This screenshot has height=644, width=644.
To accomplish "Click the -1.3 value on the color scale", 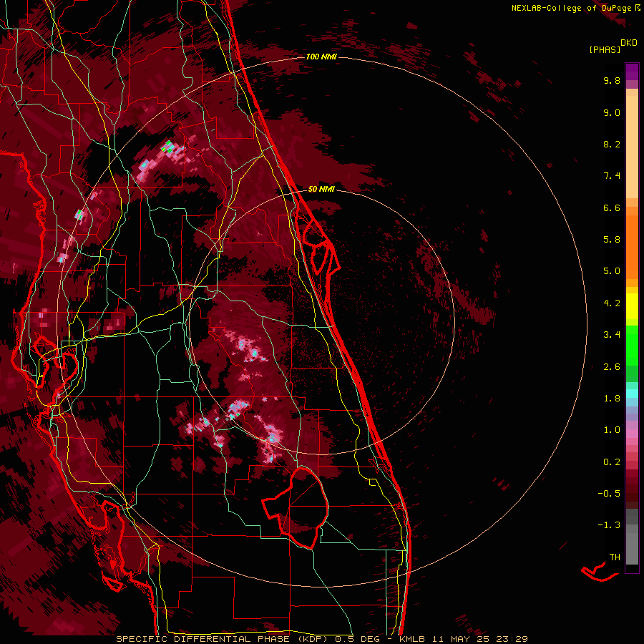I will (609, 525).
